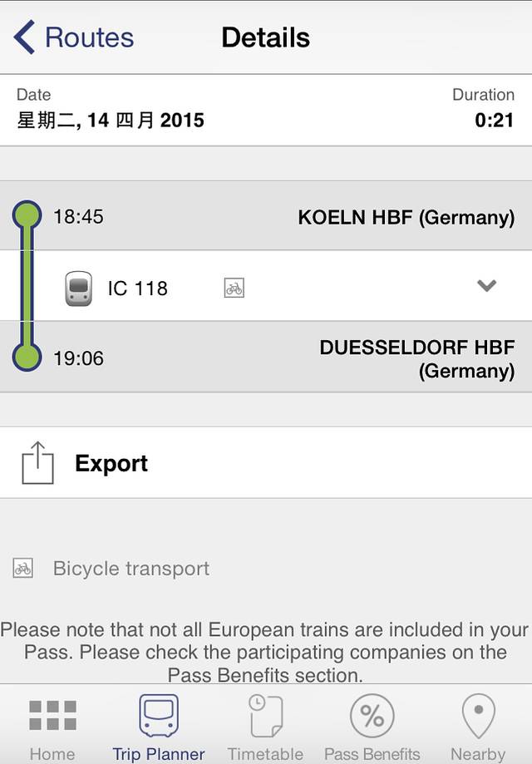Tap the Export share icon

pos(37,463)
